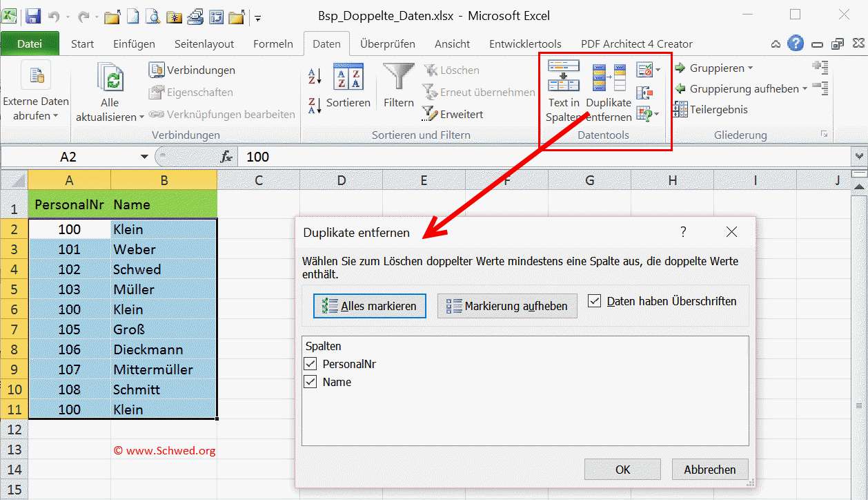Image resolution: width=868 pixels, height=500 pixels.
Task: Open help in the Duplikate entfernen dialog
Action: click(683, 231)
